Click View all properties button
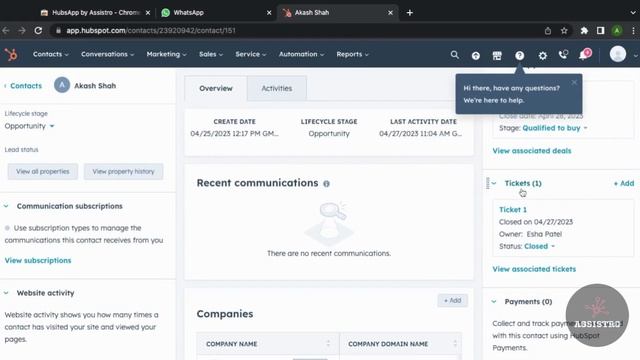640x360 pixels. [x=42, y=171]
